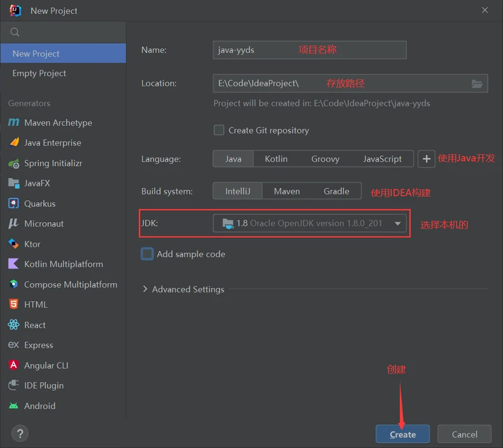Choose the Quarkus generator icon
The width and height of the screenshot is (503, 448).
(x=13, y=203)
